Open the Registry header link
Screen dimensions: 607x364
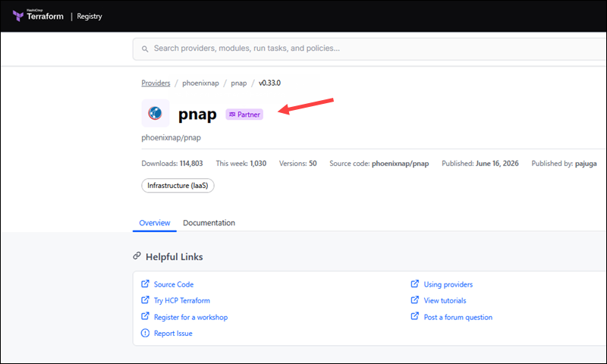point(90,16)
